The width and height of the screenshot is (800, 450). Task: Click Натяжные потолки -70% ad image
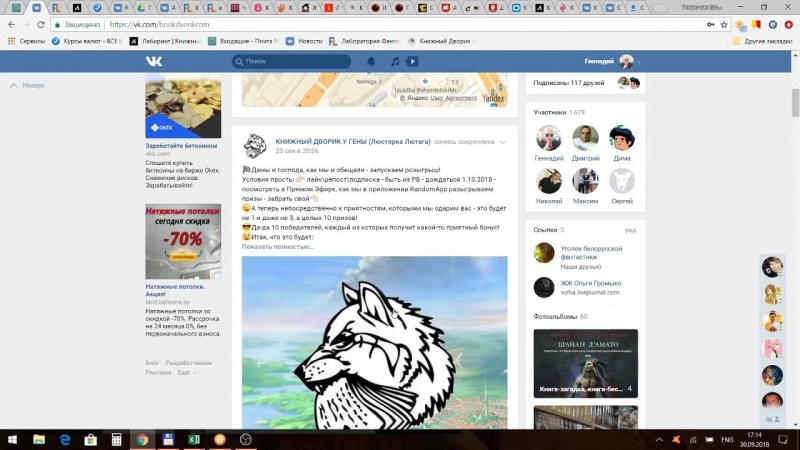[x=183, y=242]
